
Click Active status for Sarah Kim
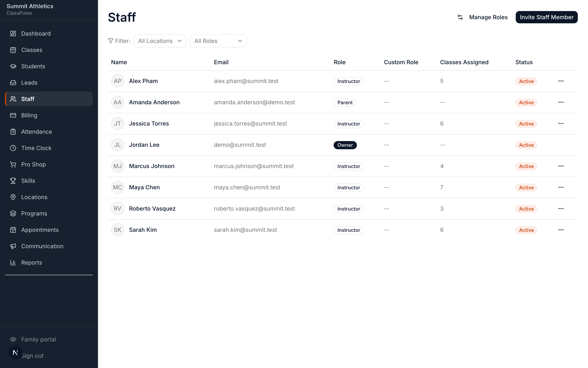click(x=526, y=230)
